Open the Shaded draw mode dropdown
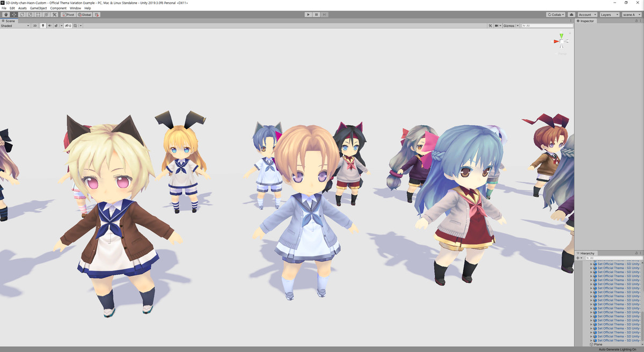 [x=14, y=26]
